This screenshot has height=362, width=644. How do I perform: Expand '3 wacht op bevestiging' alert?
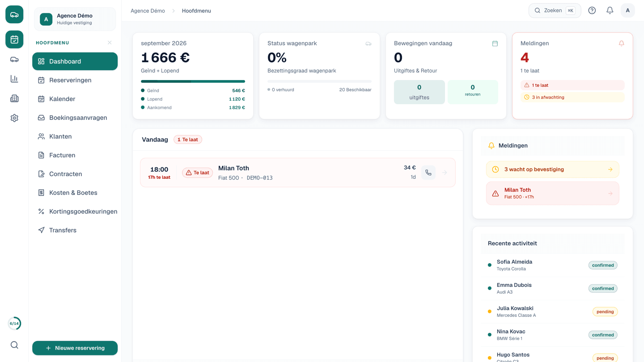coord(552,169)
